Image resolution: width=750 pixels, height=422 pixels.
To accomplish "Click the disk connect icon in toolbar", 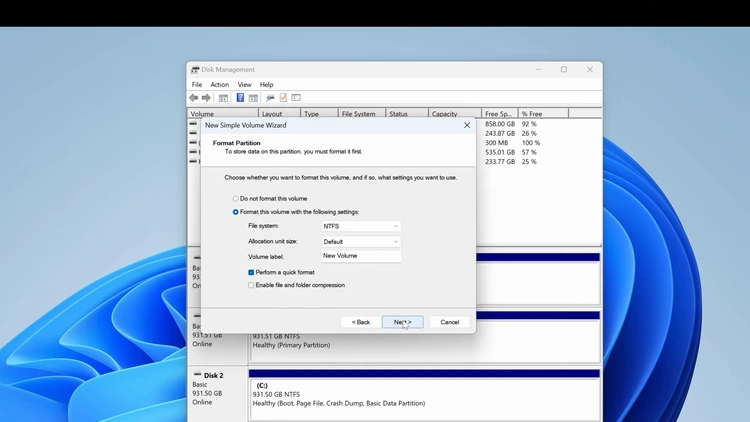I will (270, 98).
